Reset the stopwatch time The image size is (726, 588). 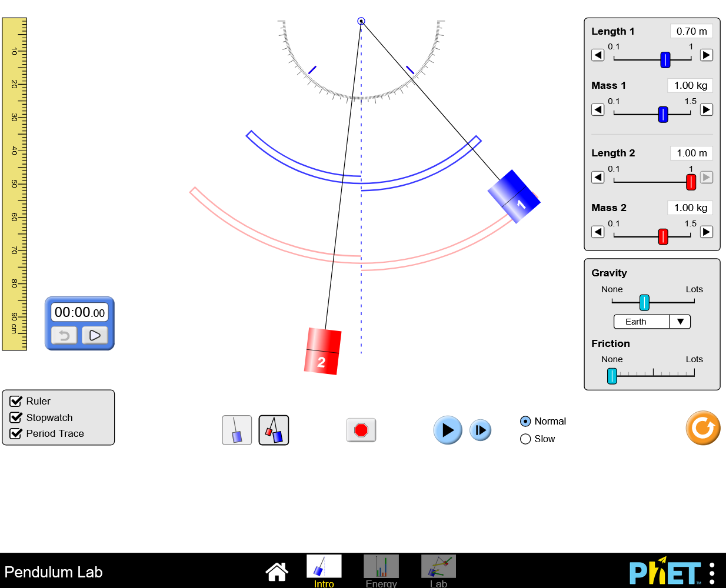tap(64, 336)
